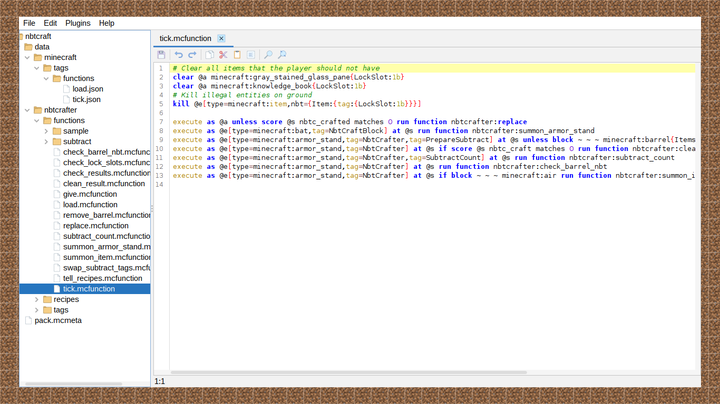Viewport: 720px width, 404px height.
Task: Open tell_recipes.mcfunction file
Action: pyautogui.click(x=102, y=279)
